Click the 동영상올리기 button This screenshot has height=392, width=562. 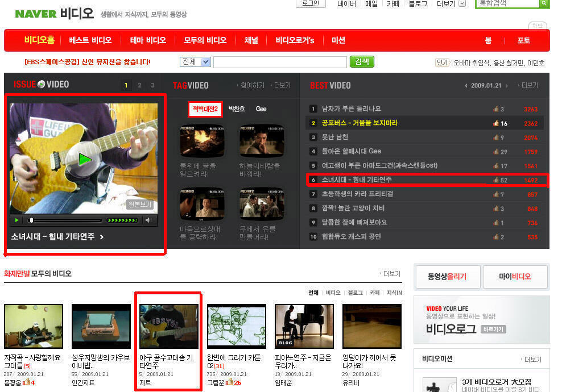tap(447, 276)
